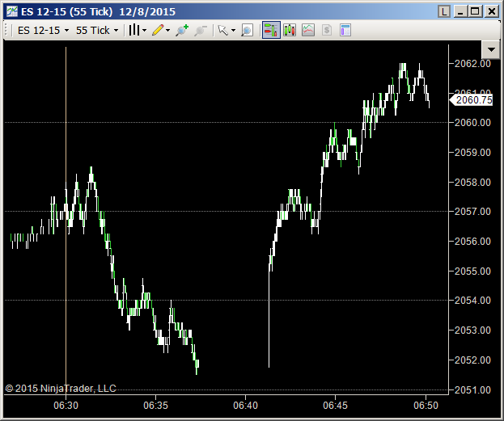Screen dimensions: 504x421
Task: Click the 2051.00 price axis label
Action: click(472, 389)
